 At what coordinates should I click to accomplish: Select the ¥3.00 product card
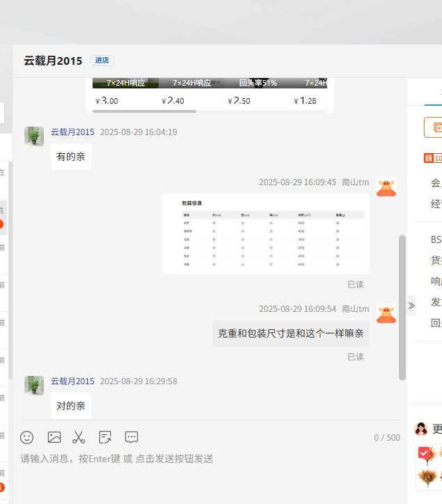point(125,94)
